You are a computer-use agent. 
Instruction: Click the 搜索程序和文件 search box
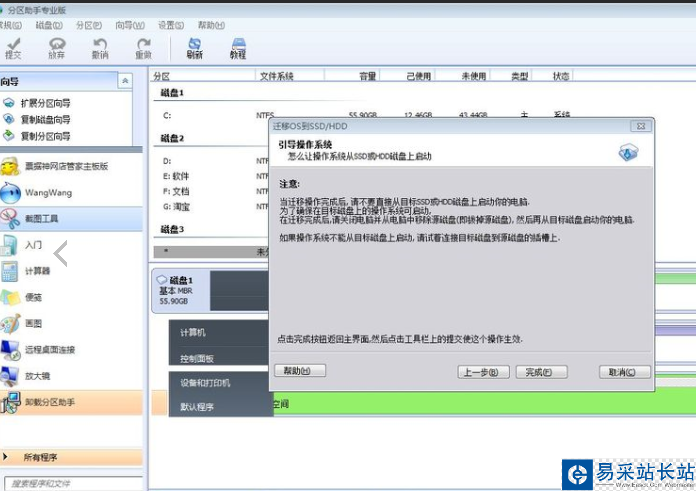[x=73, y=483]
